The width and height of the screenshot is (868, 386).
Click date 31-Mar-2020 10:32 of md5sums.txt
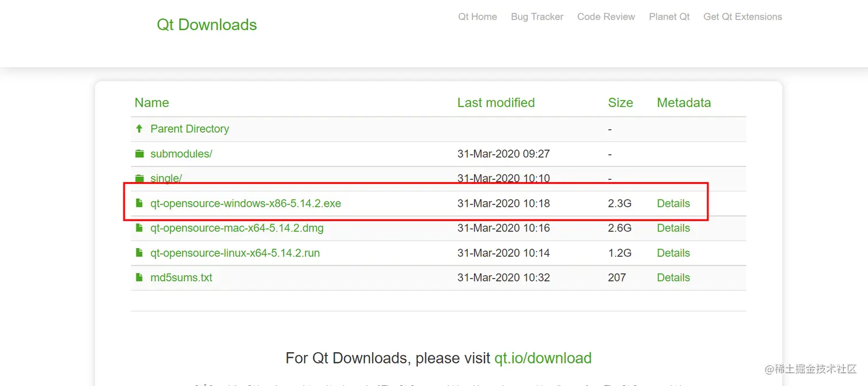[x=503, y=277]
